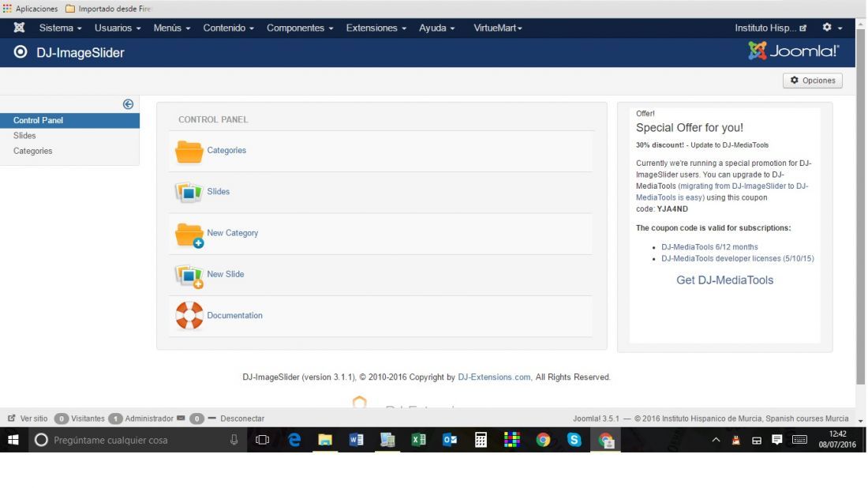Expand the Ayuda menu

click(436, 28)
